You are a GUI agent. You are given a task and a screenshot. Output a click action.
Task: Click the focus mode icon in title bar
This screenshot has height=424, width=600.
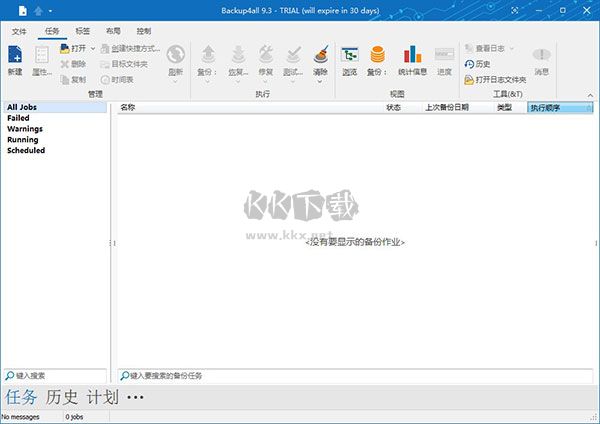[x=515, y=10]
